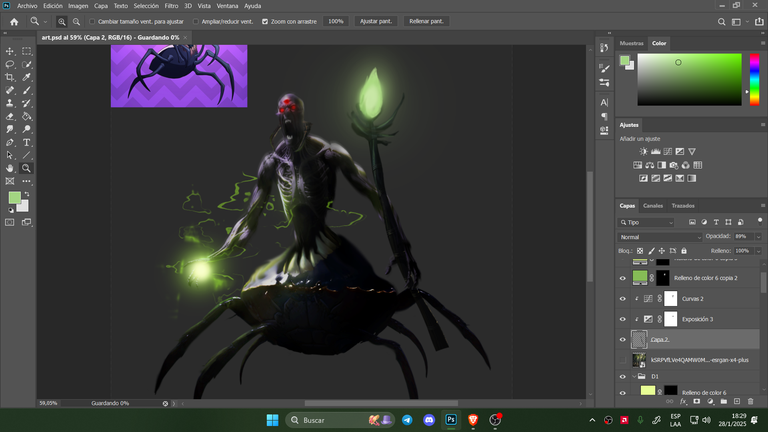Enable 'Ampliar/reducir vent.' checkbox
Viewport: 768px width, 432px height.
click(x=196, y=22)
